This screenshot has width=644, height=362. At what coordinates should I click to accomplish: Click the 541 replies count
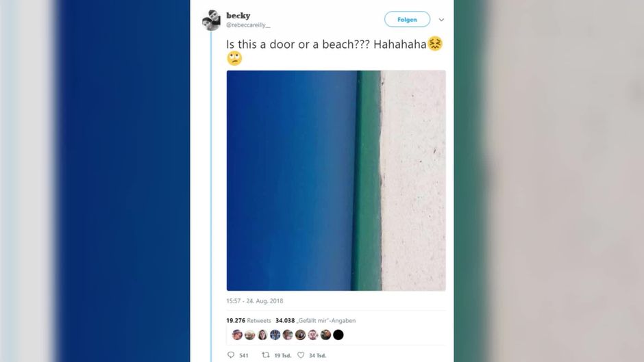click(244, 355)
